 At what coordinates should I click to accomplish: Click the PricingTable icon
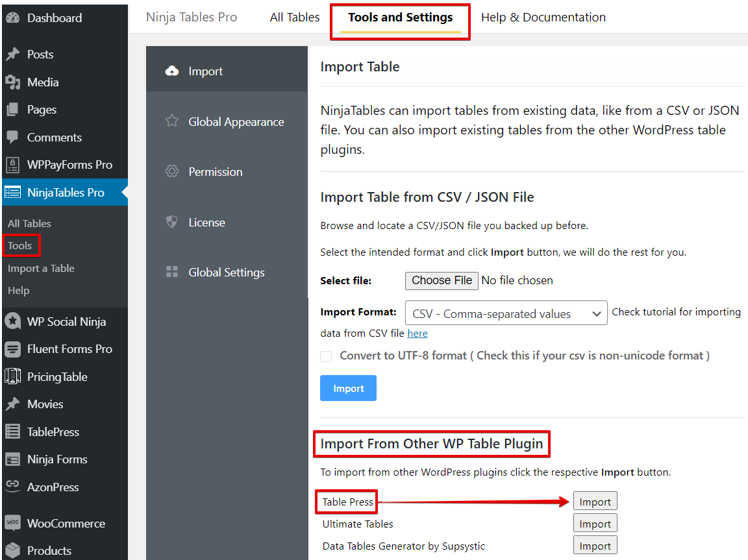13,376
